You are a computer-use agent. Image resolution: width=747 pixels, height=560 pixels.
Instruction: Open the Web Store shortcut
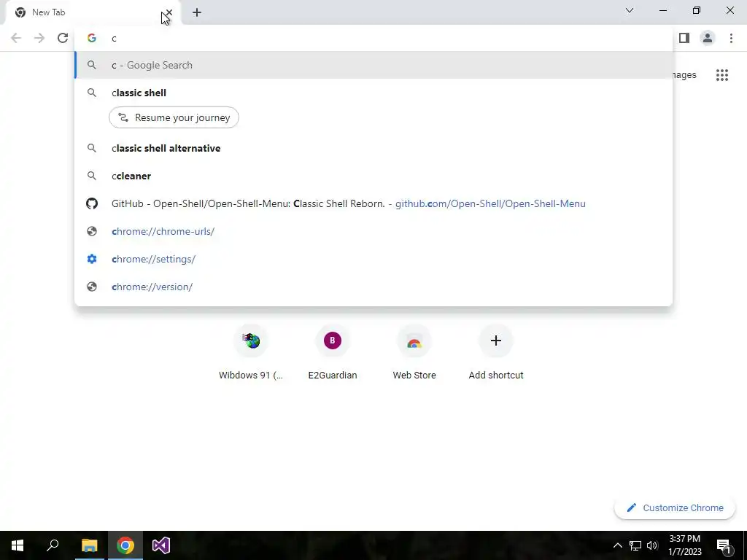[x=414, y=352]
